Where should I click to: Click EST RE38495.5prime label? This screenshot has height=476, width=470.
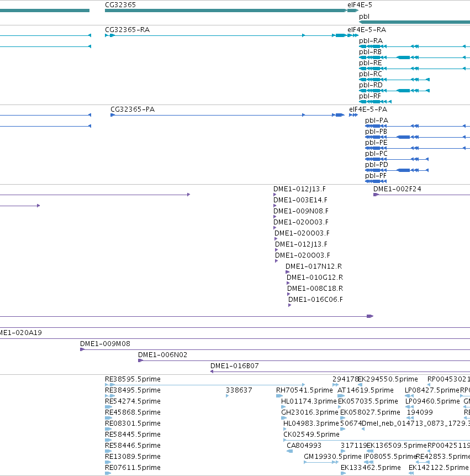[x=133, y=390]
